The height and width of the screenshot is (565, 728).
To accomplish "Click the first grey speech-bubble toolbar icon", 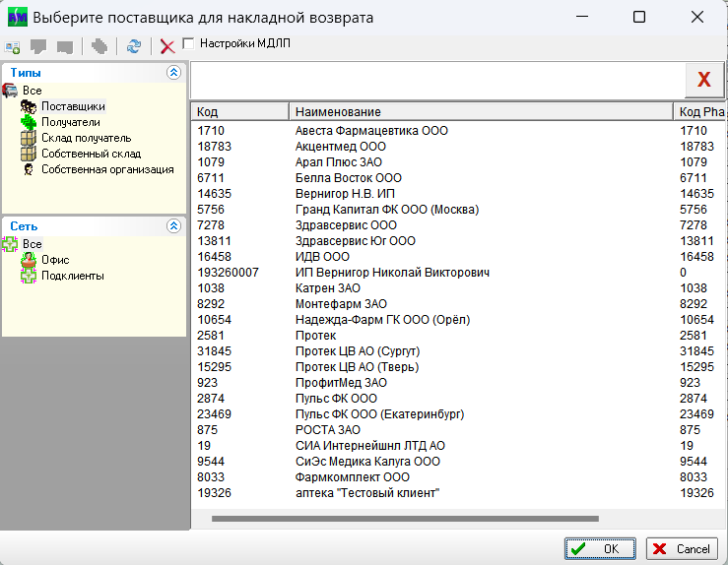I will coord(38,46).
